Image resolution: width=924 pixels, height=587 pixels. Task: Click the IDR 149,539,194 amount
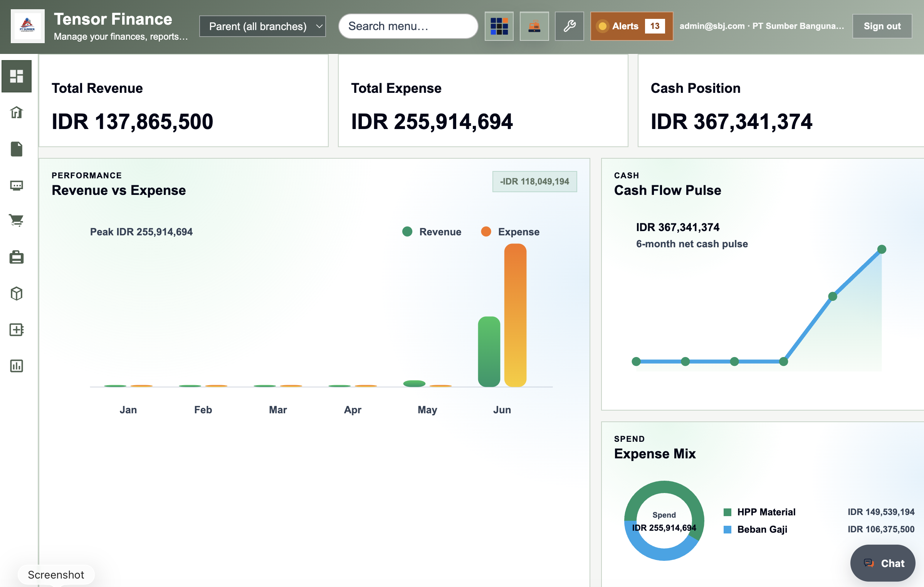881,512
